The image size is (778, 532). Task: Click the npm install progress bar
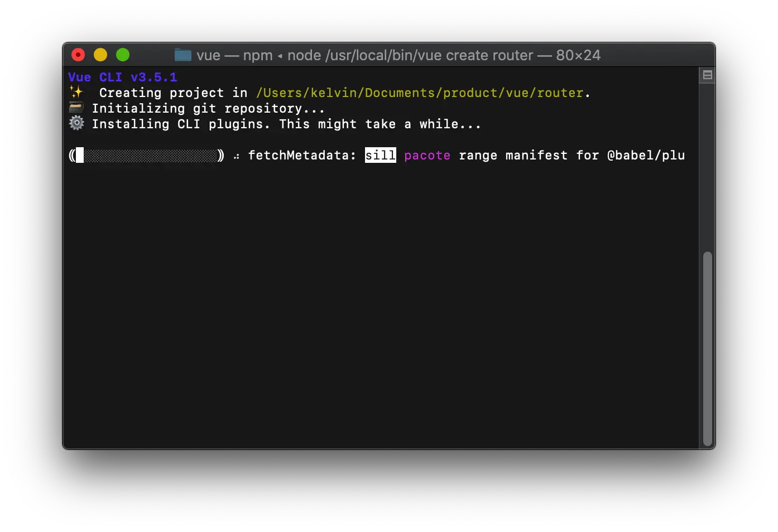pos(146,155)
